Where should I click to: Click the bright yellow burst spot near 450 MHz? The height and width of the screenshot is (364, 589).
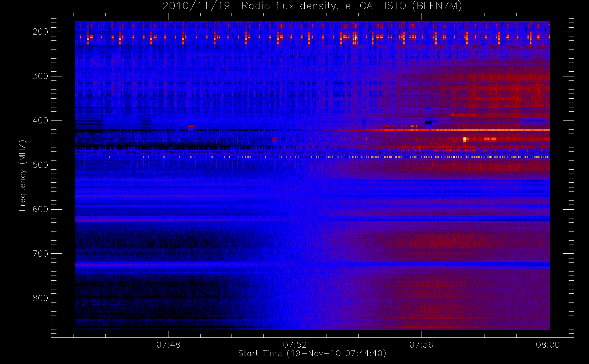(465, 139)
